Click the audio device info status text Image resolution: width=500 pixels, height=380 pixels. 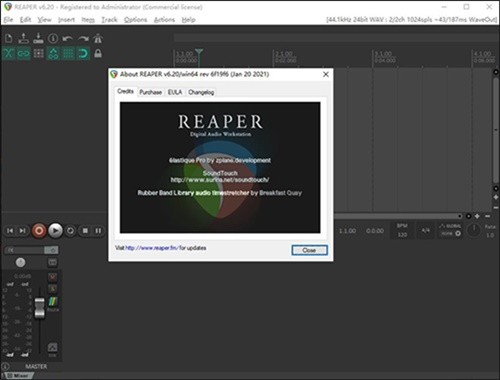click(411, 20)
